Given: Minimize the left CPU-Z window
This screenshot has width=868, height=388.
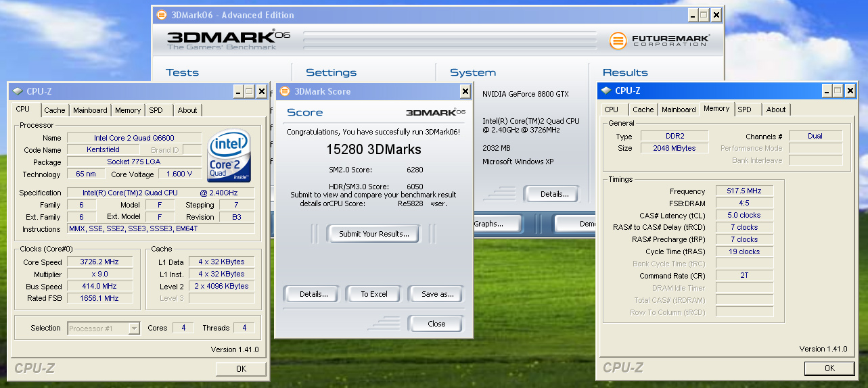Looking at the screenshot, I should tap(237, 91).
